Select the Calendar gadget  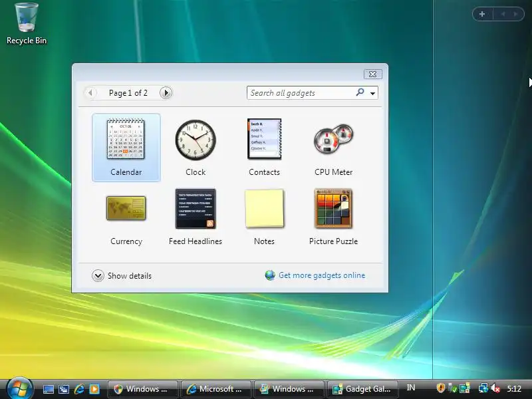126,148
